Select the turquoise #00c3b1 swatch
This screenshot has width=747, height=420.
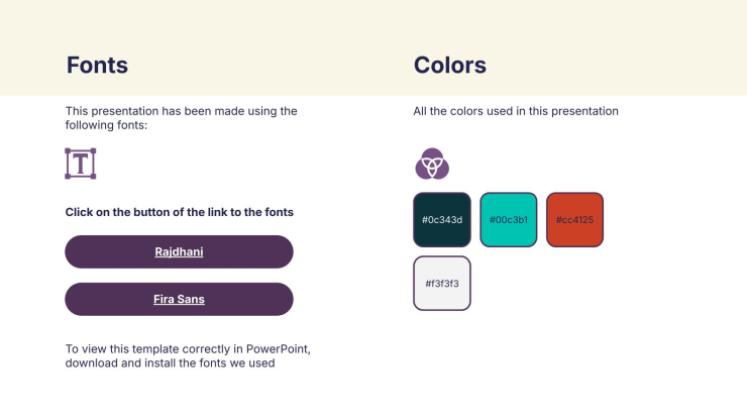click(508, 219)
